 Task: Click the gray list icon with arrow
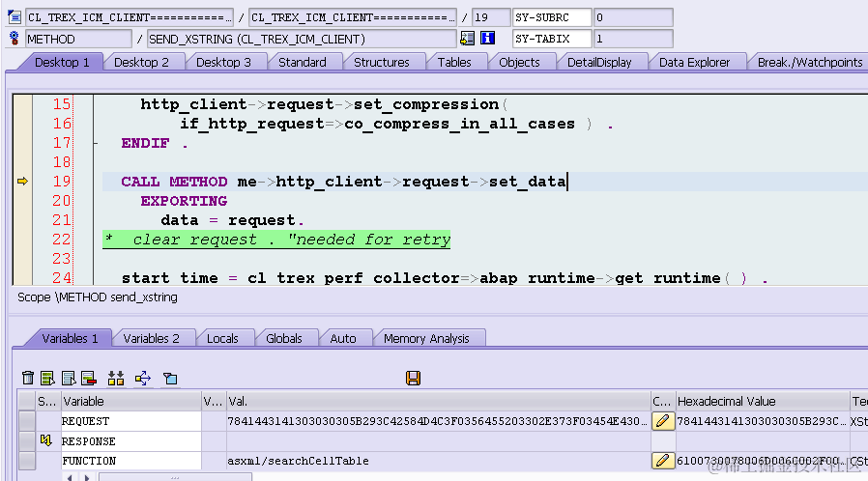coord(69,379)
